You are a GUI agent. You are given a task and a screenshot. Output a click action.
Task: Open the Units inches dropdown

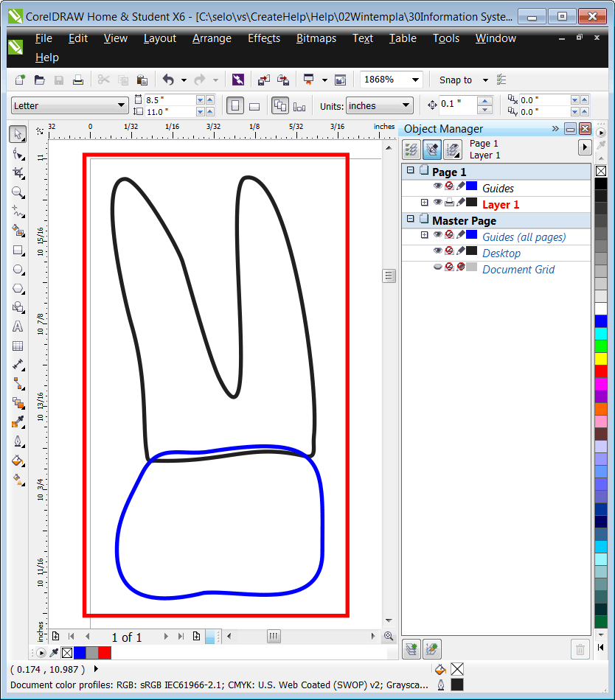[406, 105]
